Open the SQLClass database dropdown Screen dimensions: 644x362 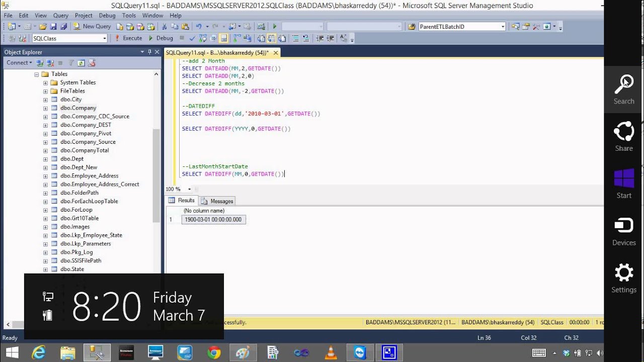(x=104, y=38)
